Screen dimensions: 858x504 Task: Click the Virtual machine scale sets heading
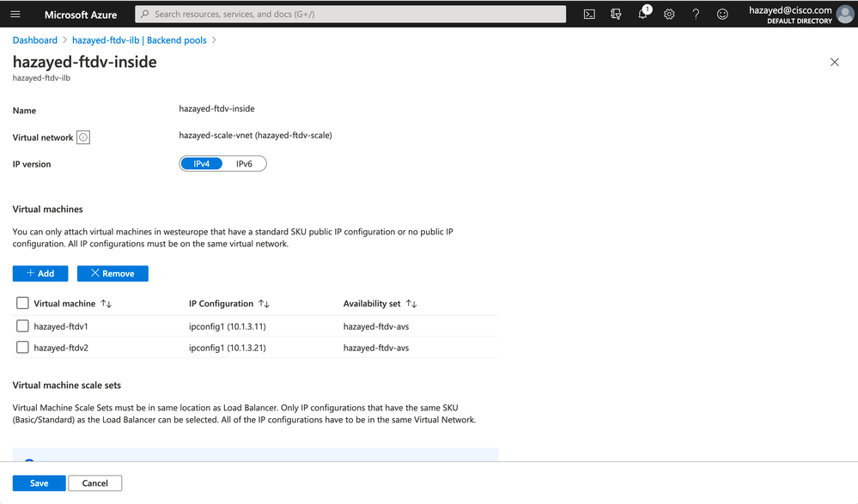coord(67,386)
